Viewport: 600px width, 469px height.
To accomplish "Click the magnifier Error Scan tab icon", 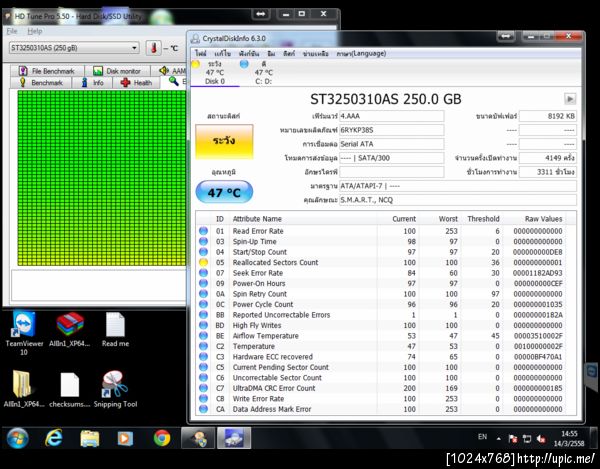I will [x=174, y=81].
